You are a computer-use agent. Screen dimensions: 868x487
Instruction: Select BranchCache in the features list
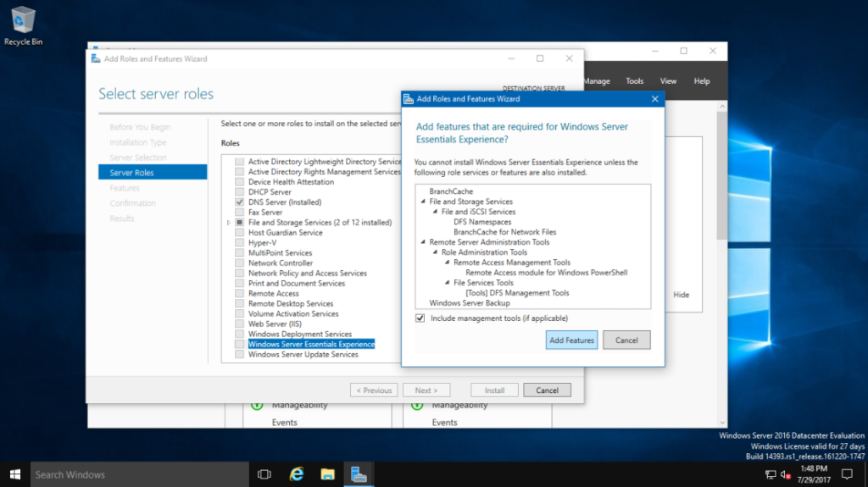(451, 191)
